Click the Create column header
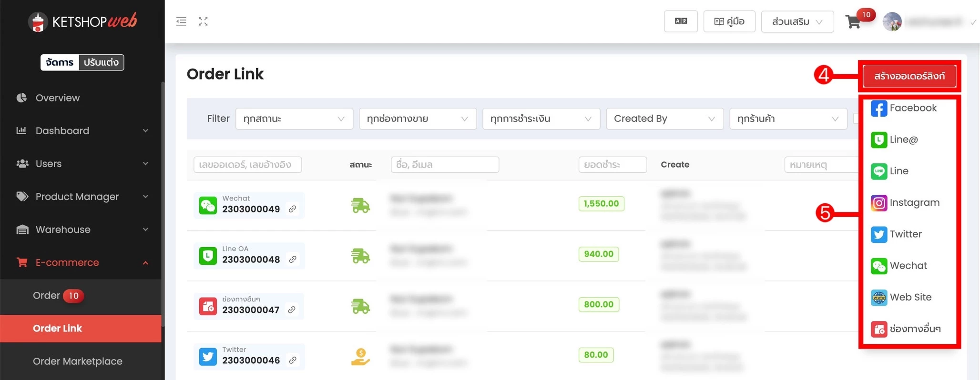 pos(675,165)
